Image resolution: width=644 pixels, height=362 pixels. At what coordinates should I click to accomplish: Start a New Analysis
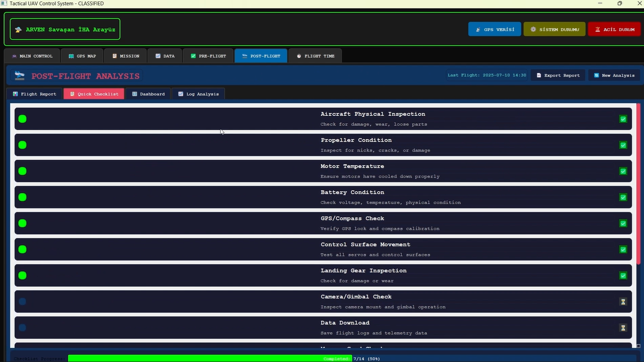pyautogui.click(x=614, y=75)
